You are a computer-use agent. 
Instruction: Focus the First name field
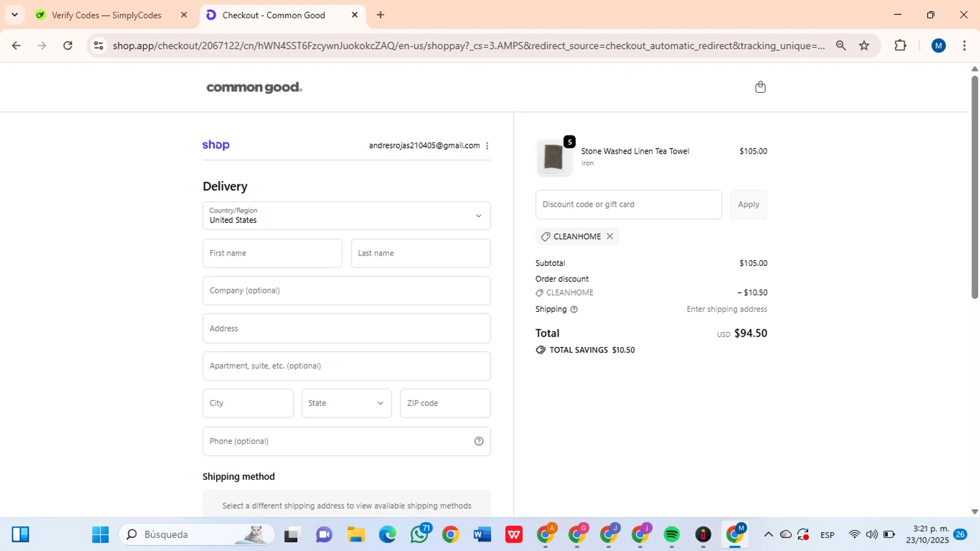(x=272, y=253)
